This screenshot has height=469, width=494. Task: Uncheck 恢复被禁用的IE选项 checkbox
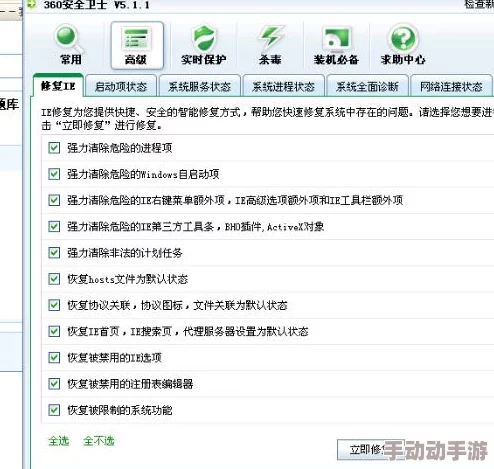pyautogui.click(x=54, y=358)
